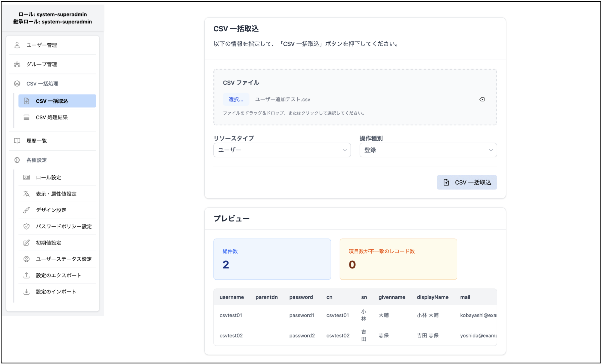
Task: Click the 初期値設定 pencil edit icon
Action: (x=26, y=243)
